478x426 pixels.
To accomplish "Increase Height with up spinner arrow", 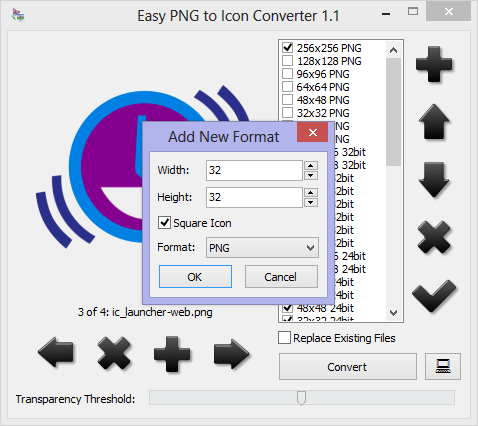I will (x=311, y=192).
